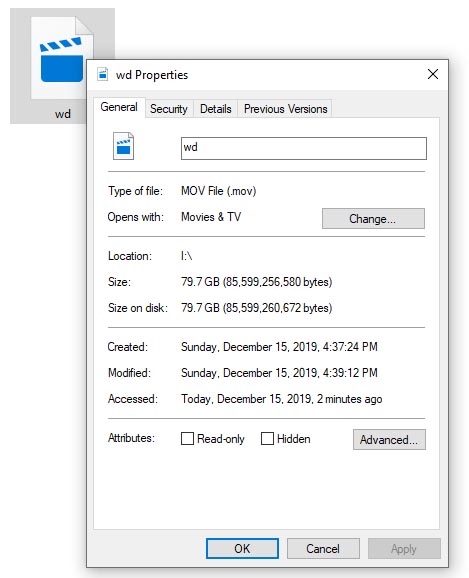Enable the Read-only attribute checkbox
The image size is (469, 578).
click(x=187, y=439)
